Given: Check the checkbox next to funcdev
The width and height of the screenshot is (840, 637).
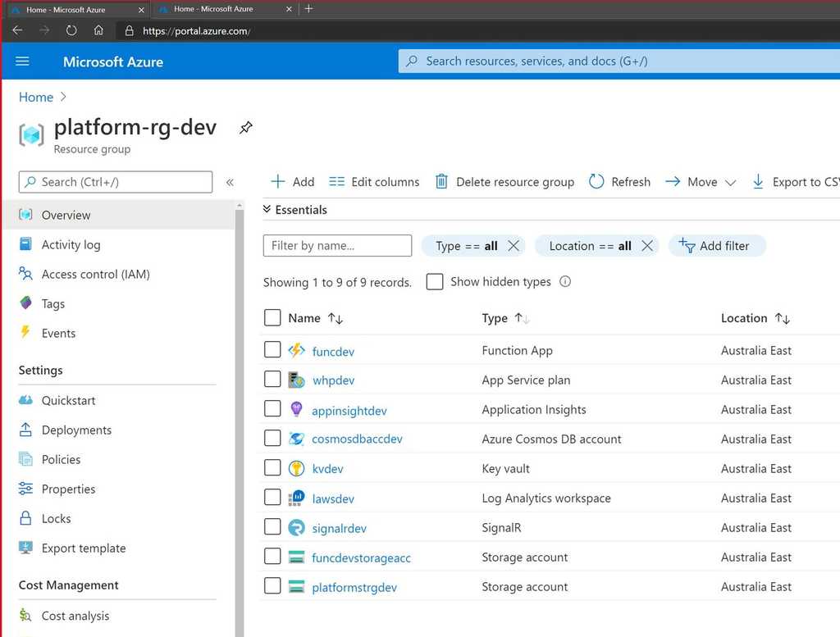Looking at the screenshot, I should [272, 349].
